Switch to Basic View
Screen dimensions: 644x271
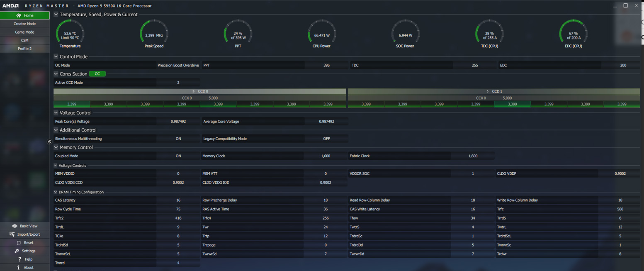pos(25,226)
